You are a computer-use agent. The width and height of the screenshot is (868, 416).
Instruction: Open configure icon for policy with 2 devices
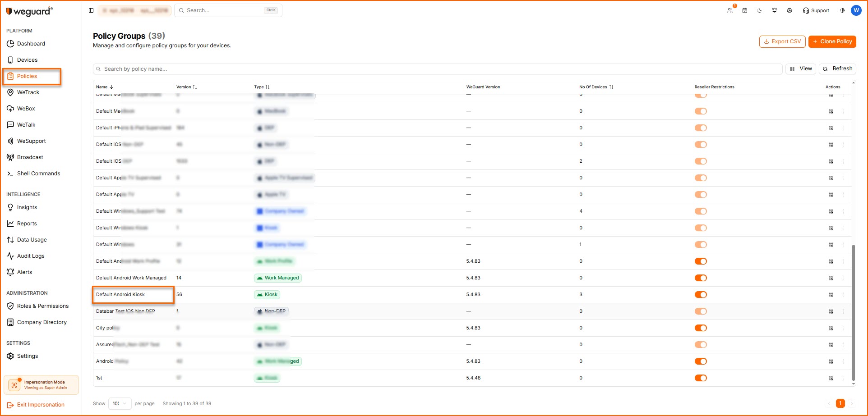click(831, 161)
